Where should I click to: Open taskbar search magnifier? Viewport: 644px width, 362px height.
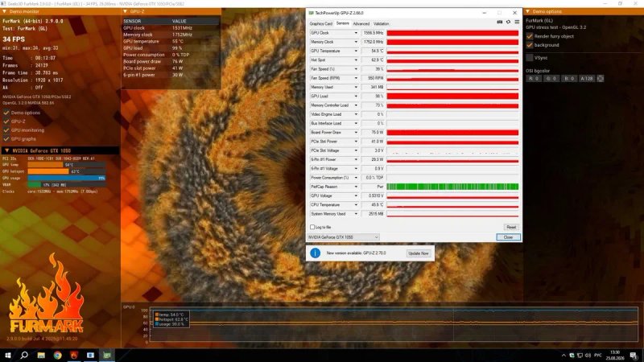click(24, 355)
